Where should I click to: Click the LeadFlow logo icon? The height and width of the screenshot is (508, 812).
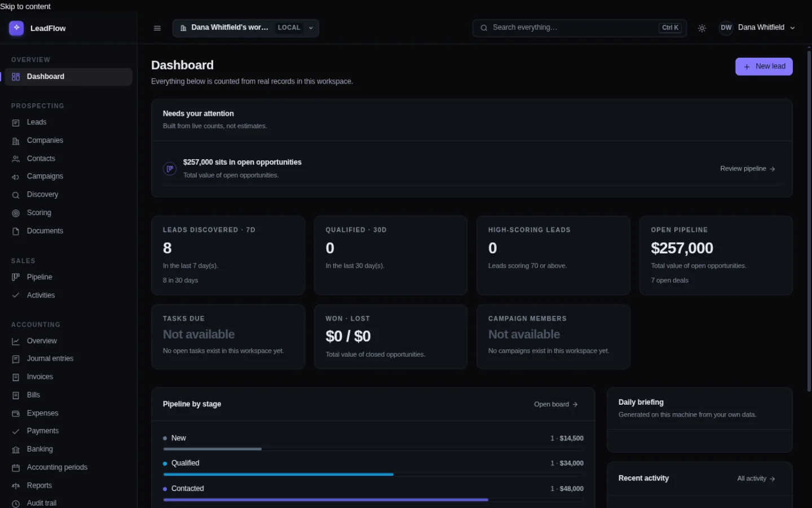click(16, 28)
